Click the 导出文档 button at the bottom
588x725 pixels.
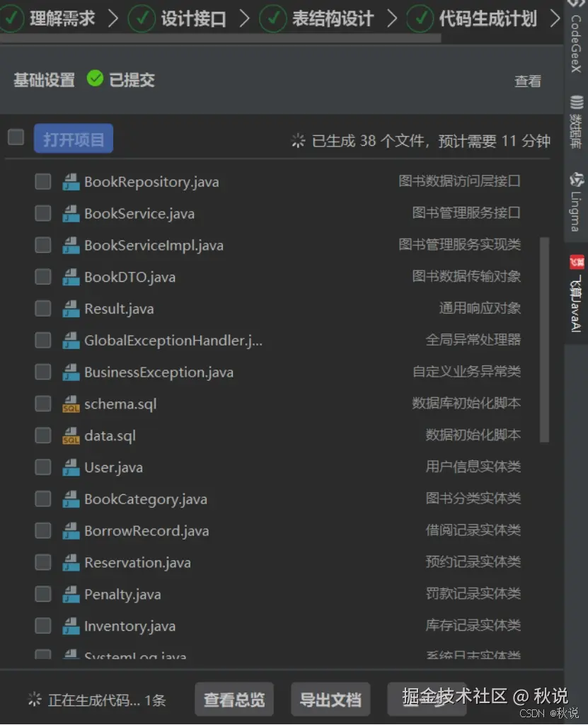331,699
